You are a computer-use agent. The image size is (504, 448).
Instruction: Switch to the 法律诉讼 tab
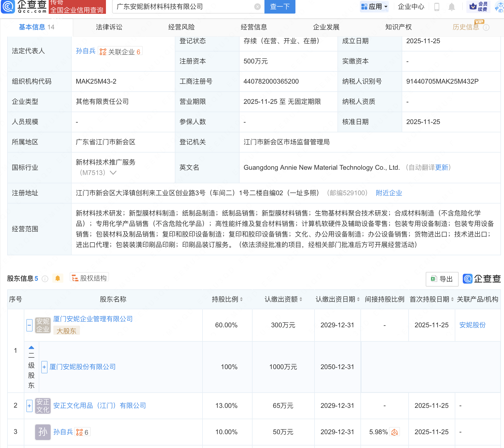coord(109,27)
